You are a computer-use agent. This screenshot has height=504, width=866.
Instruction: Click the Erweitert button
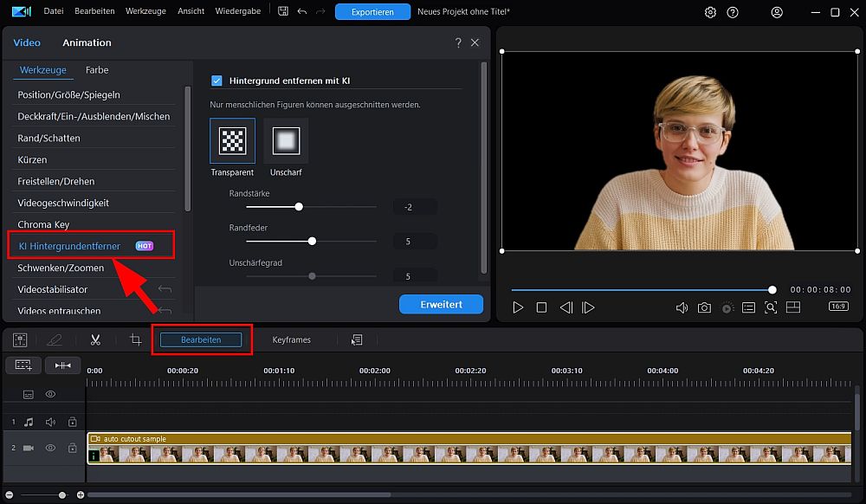tap(441, 304)
